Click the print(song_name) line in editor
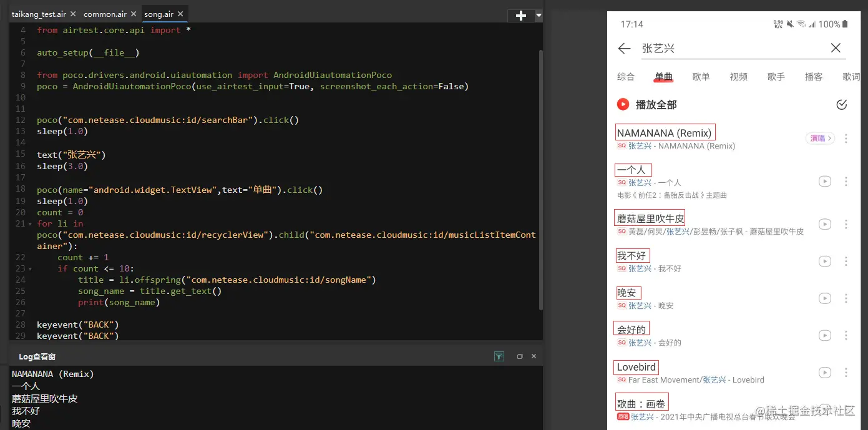Viewport: 868px width, 430px height. pos(119,302)
